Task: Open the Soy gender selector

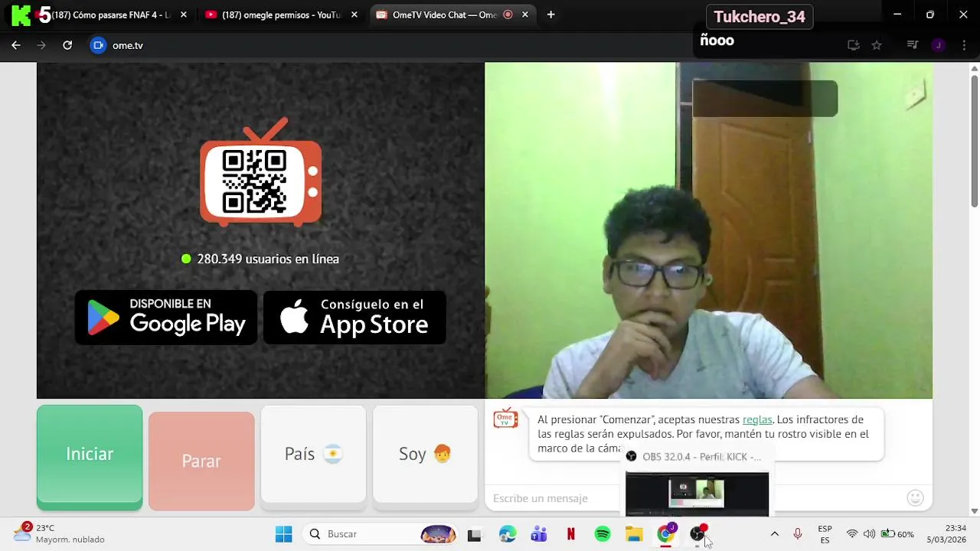Action: coord(425,455)
